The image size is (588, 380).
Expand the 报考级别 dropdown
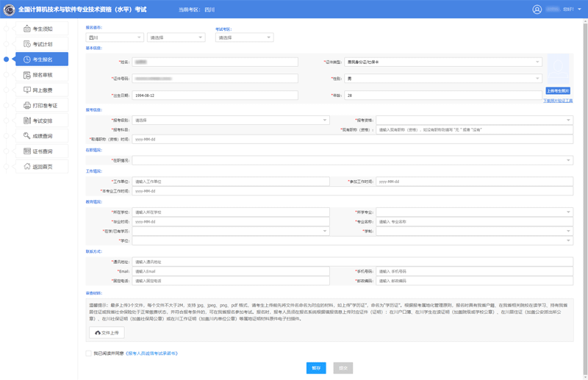[x=230, y=121]
